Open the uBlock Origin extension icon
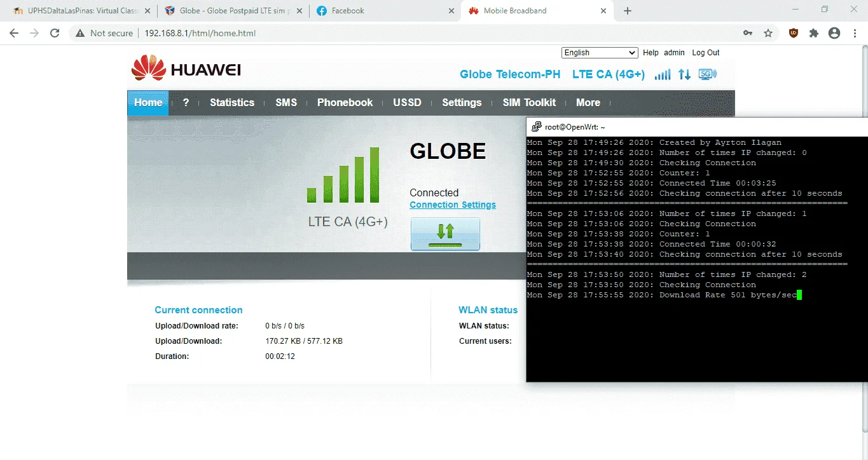The image size is (868, 460). [793, 33]
